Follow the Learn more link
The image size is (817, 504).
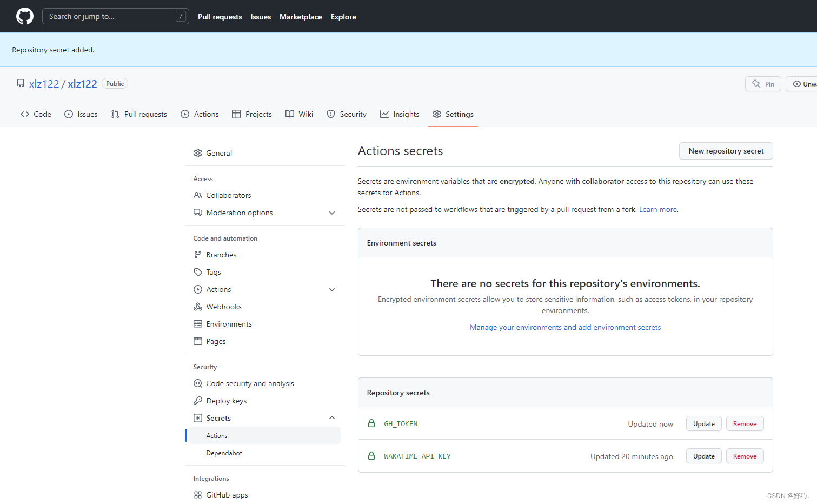point(657,209)
